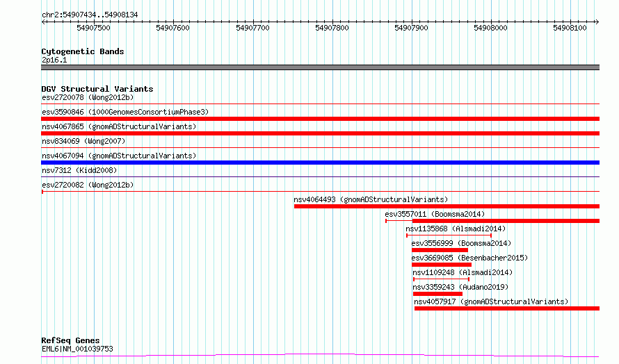Click nsv4067865 (gnomADStructuralVariants) label
This screenshot has height=364, width=619.
tap(119, 126)
